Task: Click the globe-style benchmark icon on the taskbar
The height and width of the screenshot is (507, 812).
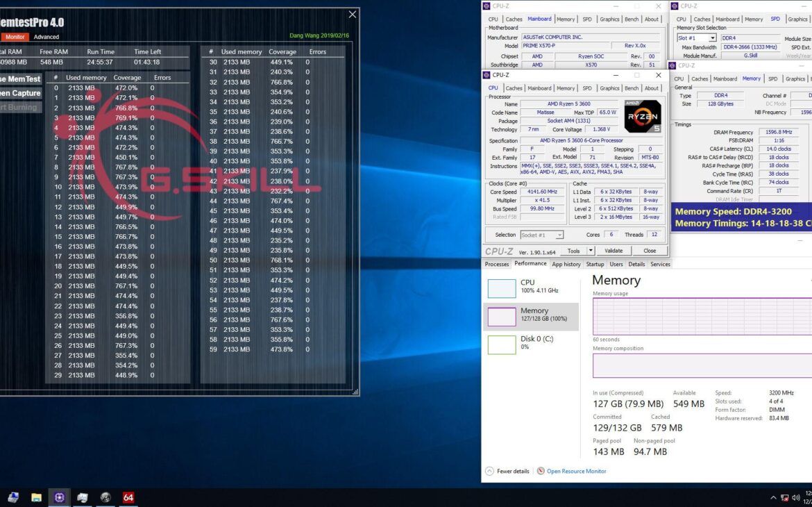Action: (x=105, y=497)
